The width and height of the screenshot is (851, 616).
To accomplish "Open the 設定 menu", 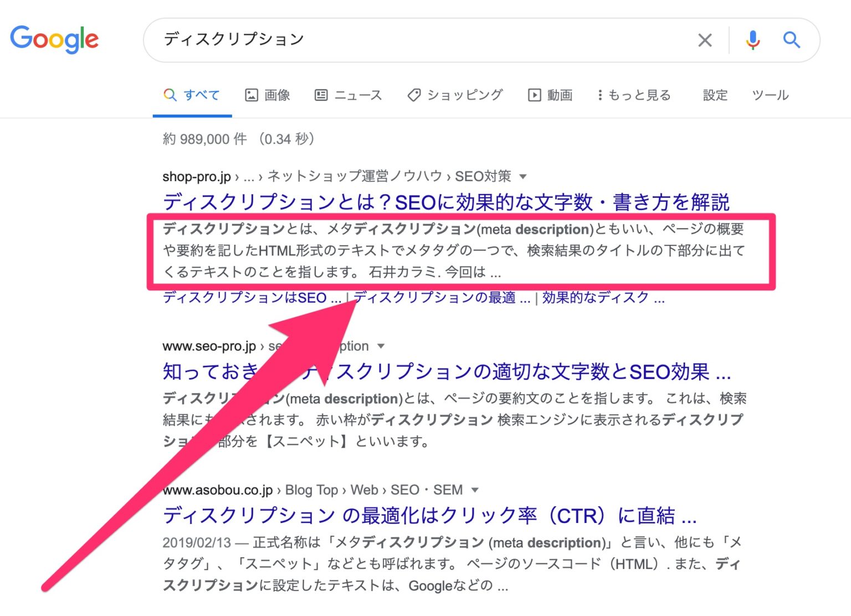I will 715,95.
